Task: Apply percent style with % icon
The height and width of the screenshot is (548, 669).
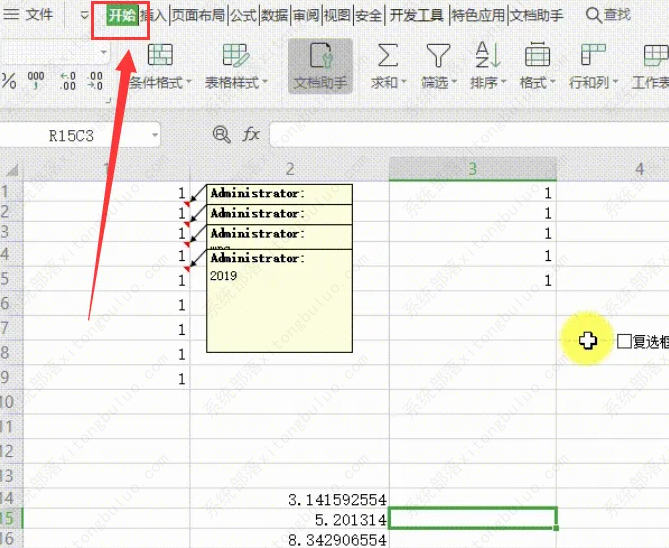Action: [x=9, y=81]
